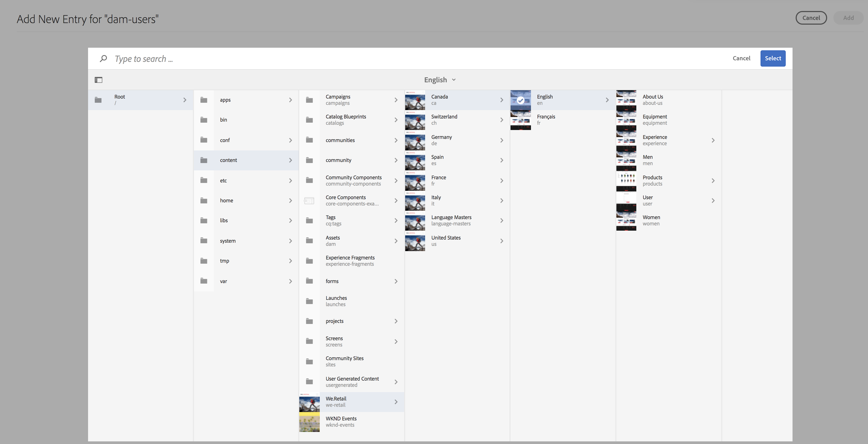Open the English breadcrumb dropdown
868x444 pixels.
(440, 80)
